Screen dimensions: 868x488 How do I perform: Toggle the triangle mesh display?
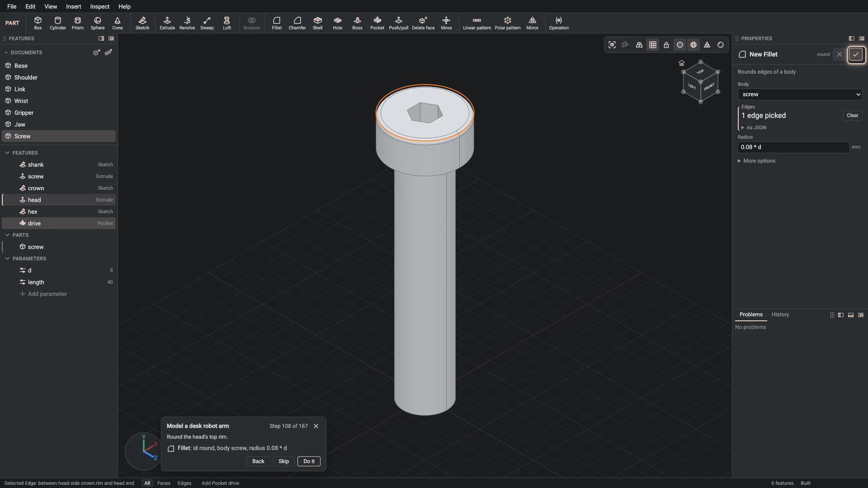point(707,45)
